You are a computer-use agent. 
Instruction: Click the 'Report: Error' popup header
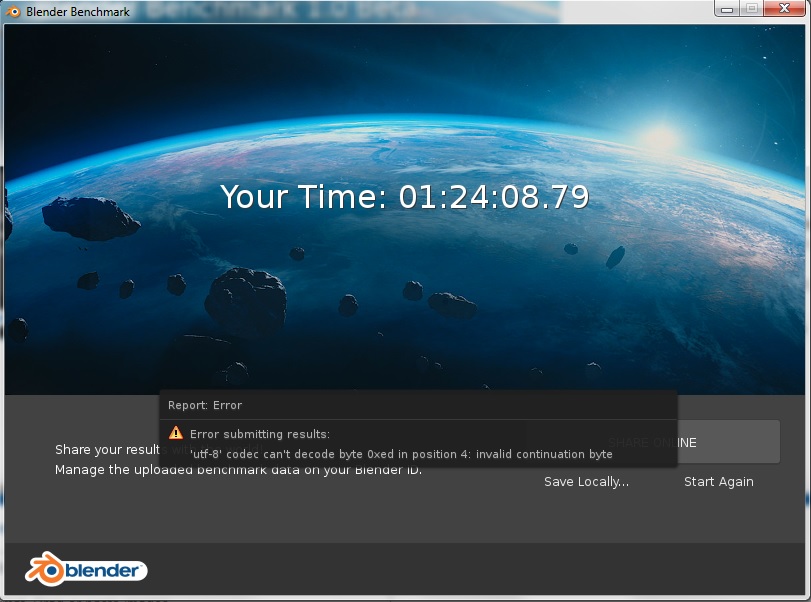(x=205, y=405)
